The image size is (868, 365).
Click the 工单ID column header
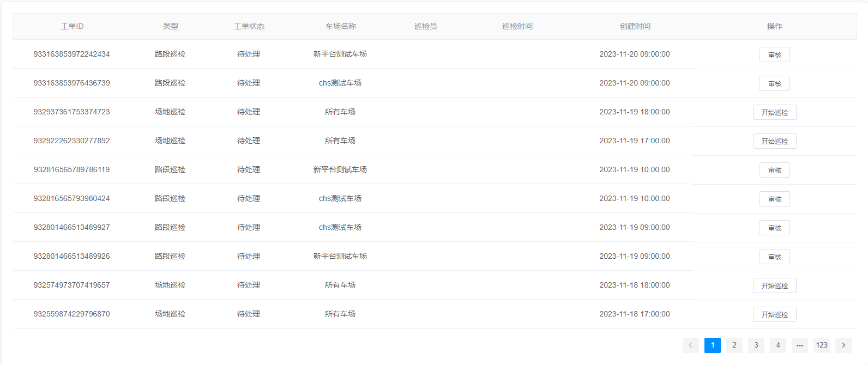[x=72, y=26]
